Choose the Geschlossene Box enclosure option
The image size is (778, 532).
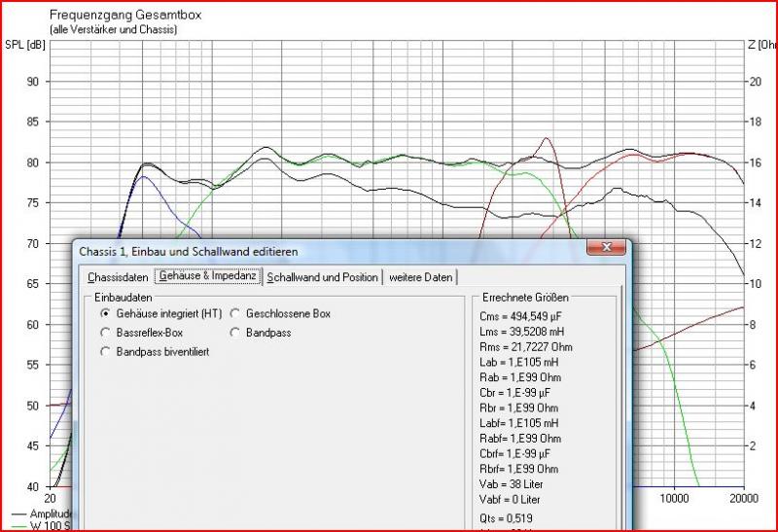point(236,314)
